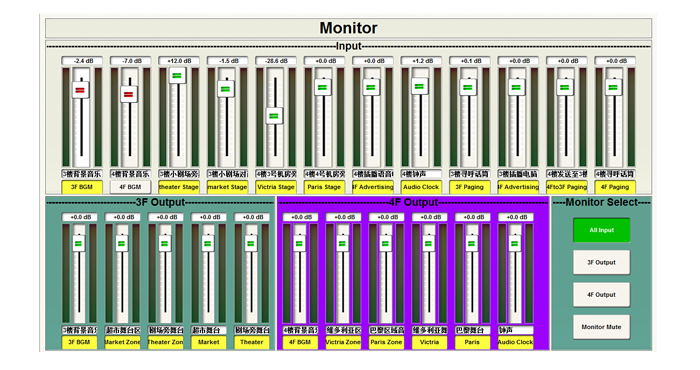The height and width of the screenshot is (370, 700).
Task: Click the red 4F BGM input fader knob
Action: [129, 94]
